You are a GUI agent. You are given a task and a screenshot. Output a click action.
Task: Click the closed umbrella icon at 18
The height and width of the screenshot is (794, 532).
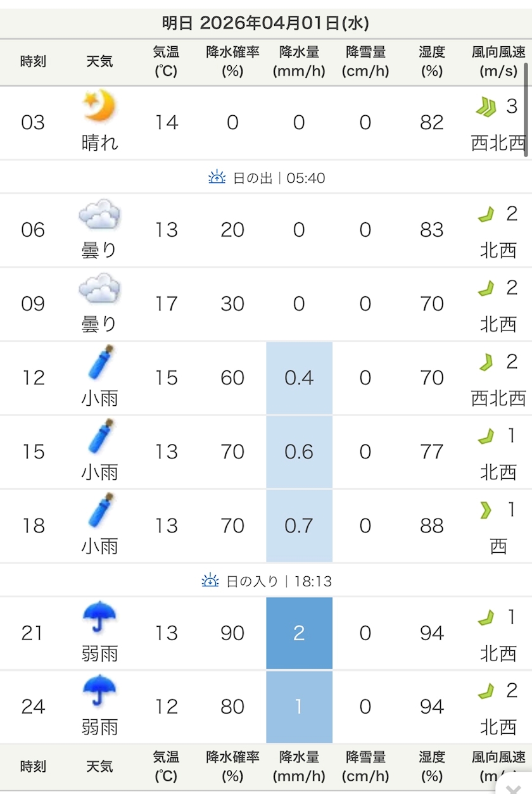click(100, 510)
